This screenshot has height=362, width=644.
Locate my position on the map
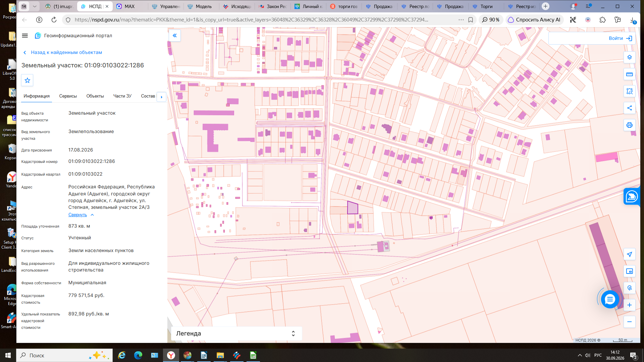630,254
